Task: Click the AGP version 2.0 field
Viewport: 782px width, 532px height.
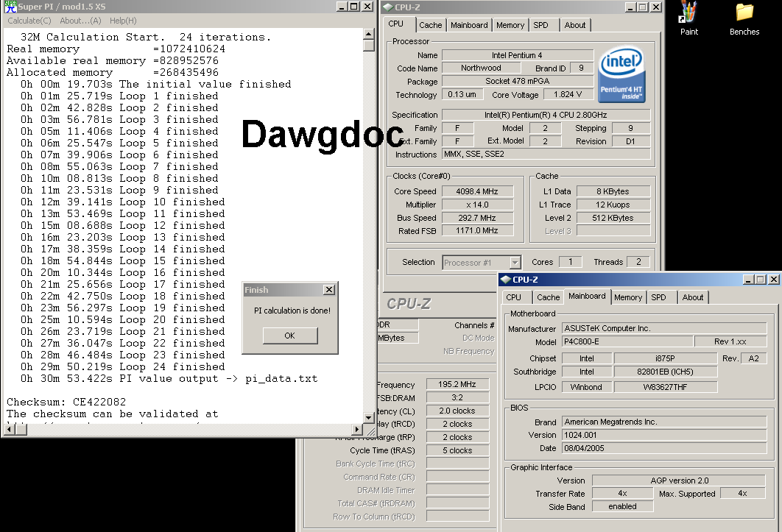Action: click(679, 480)
